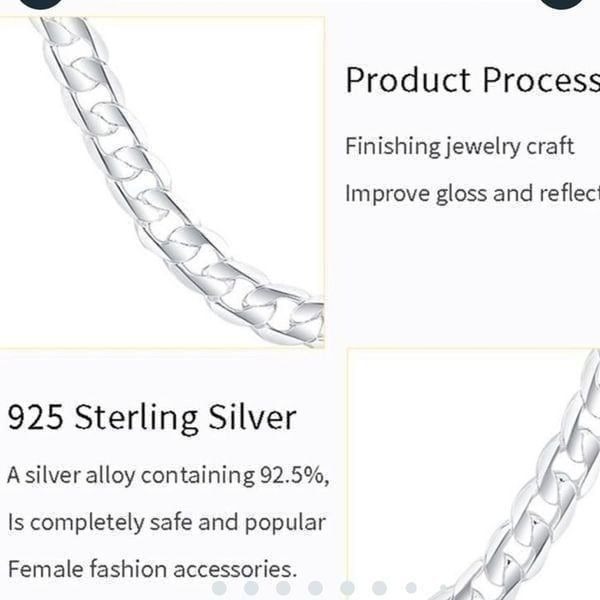This screenshot has height=600, width=600.
Task: Click the dark round button at top right
Action: point(562,3)
